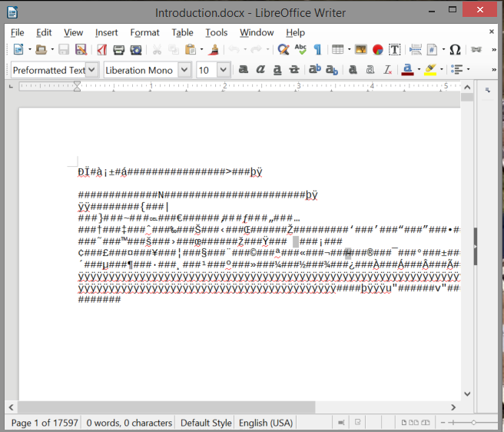Click the Export as PDF icon
The image size is (504, 432).
coord(101,49)
